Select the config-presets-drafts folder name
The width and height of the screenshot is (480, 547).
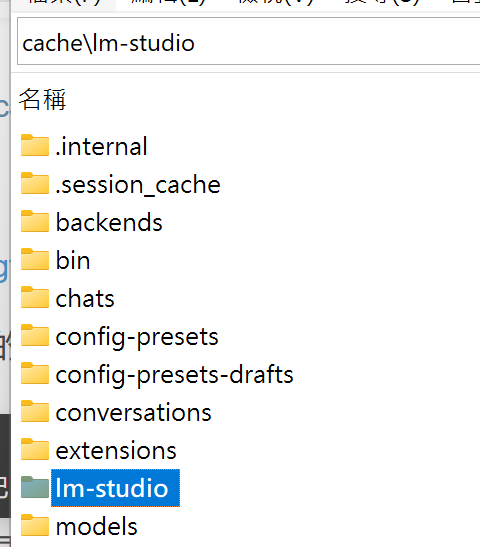pyautogui.click(x=174, y=375)
